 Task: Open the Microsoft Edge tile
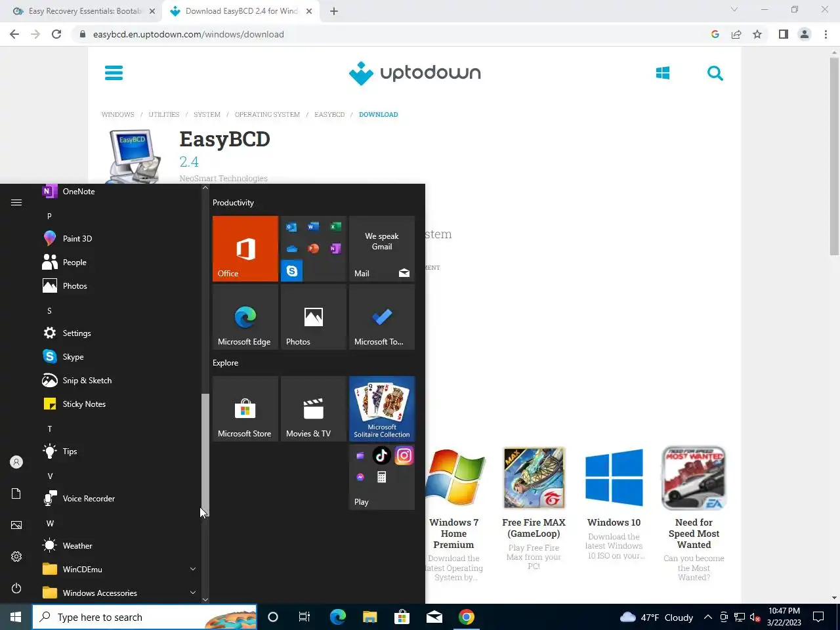[245, 317]
